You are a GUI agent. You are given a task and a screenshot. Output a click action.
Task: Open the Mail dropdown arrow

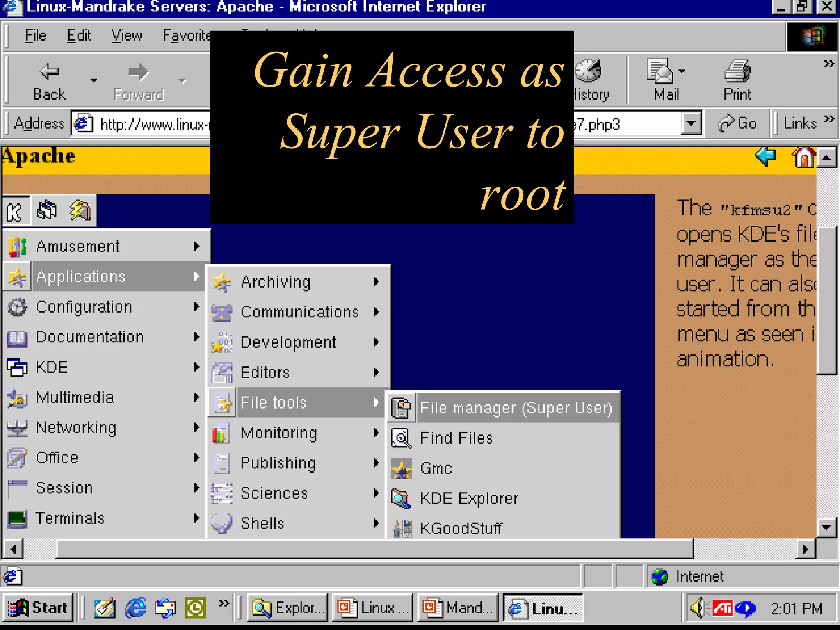point(682,71)
